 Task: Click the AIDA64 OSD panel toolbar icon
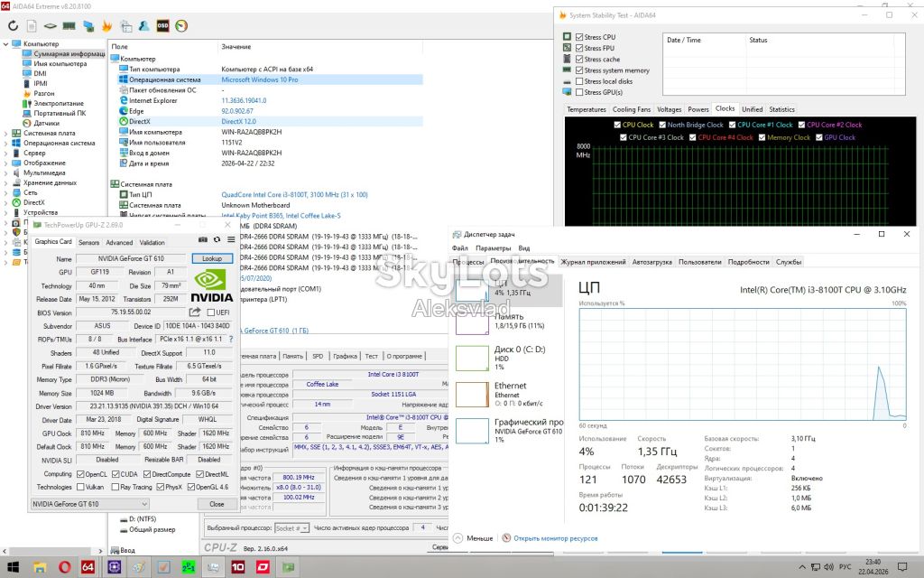tap(162, 26)
